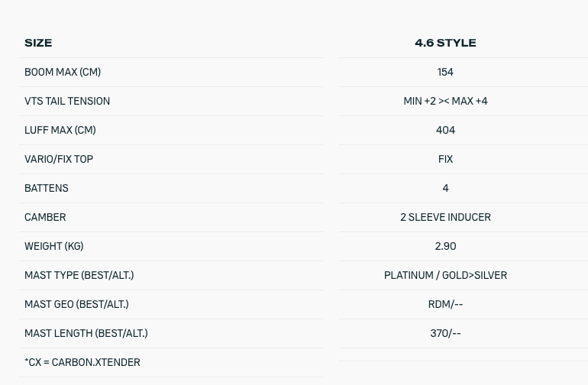588x385 pixels.
Task: Click the battens count value 4
Action: click(x=445, y=188)
